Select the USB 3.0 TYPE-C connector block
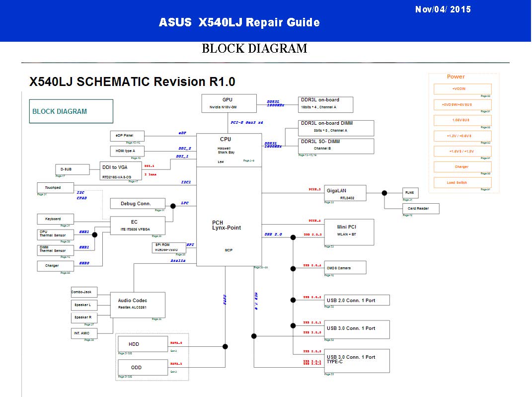Viewport: 532px width, 397px height. tap(357, 361)
